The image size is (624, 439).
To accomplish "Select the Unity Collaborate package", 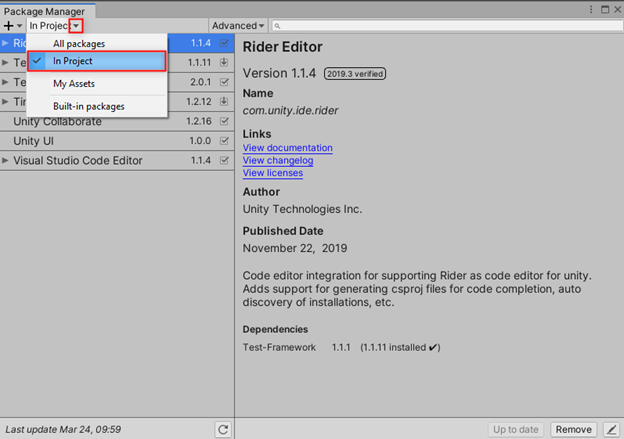I will [117, 121].
